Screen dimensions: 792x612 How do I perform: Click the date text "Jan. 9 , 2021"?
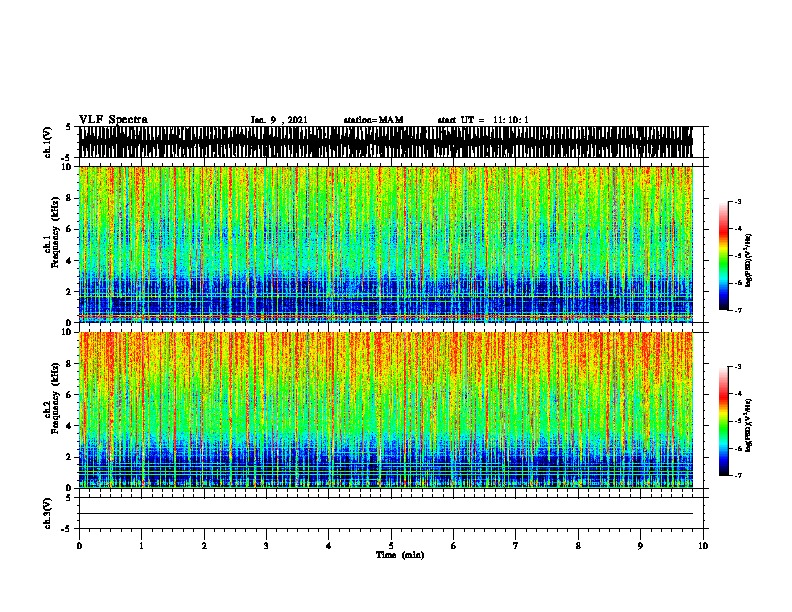click(279, 120)
